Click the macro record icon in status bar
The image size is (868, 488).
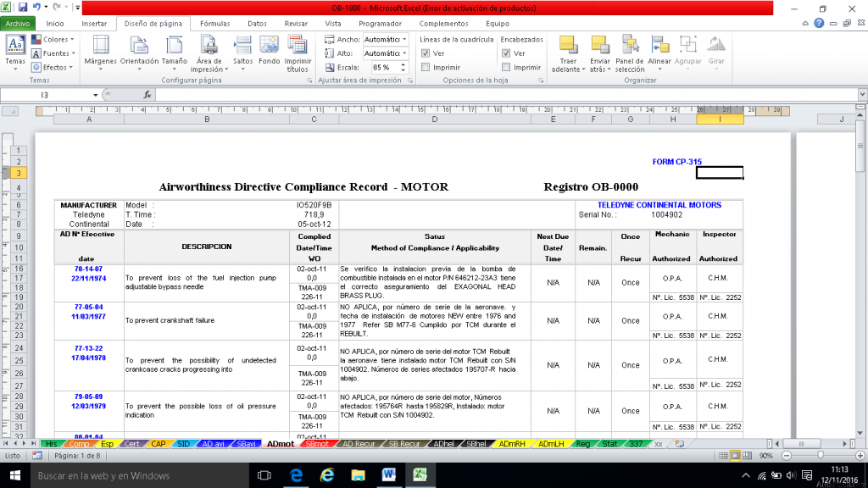click(37, 455)
